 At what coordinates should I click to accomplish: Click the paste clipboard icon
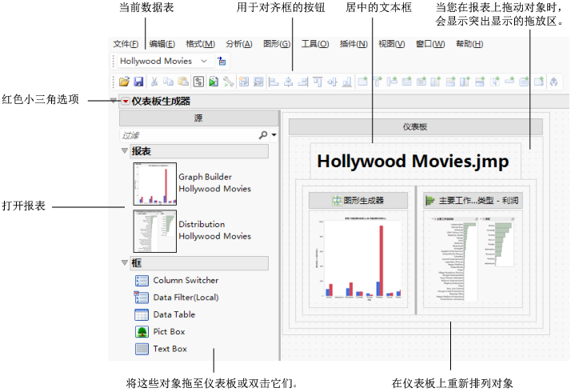[183, 82]
